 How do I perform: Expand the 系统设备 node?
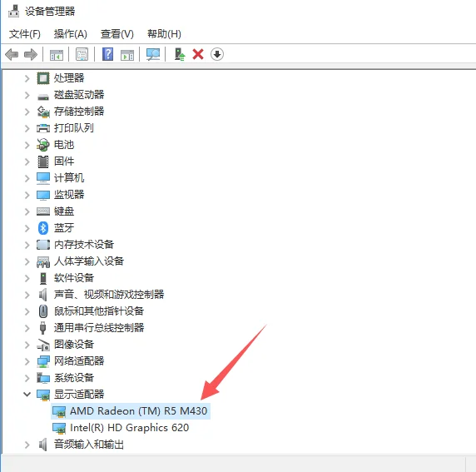[x=27, y=378]
